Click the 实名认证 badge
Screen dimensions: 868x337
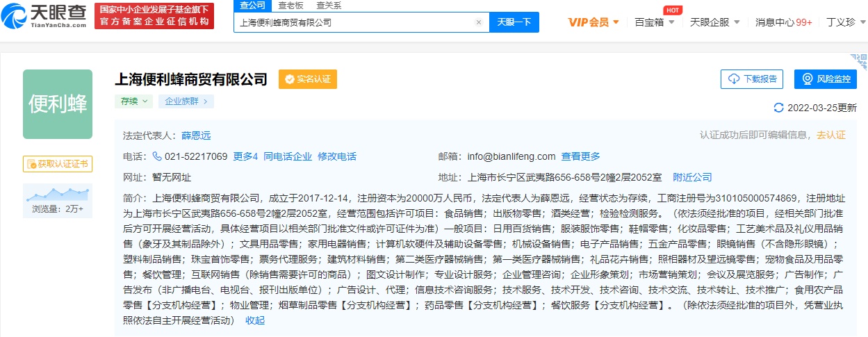pos(308,79)
